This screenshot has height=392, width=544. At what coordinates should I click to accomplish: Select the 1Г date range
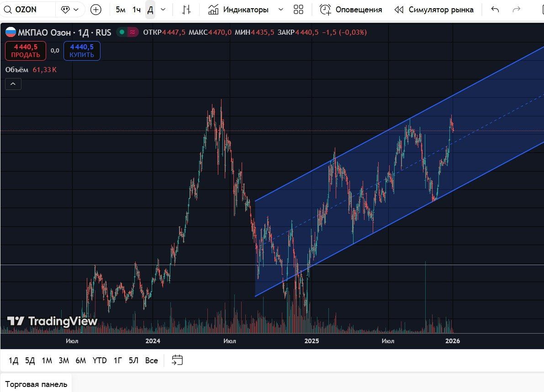pos(118,361)
